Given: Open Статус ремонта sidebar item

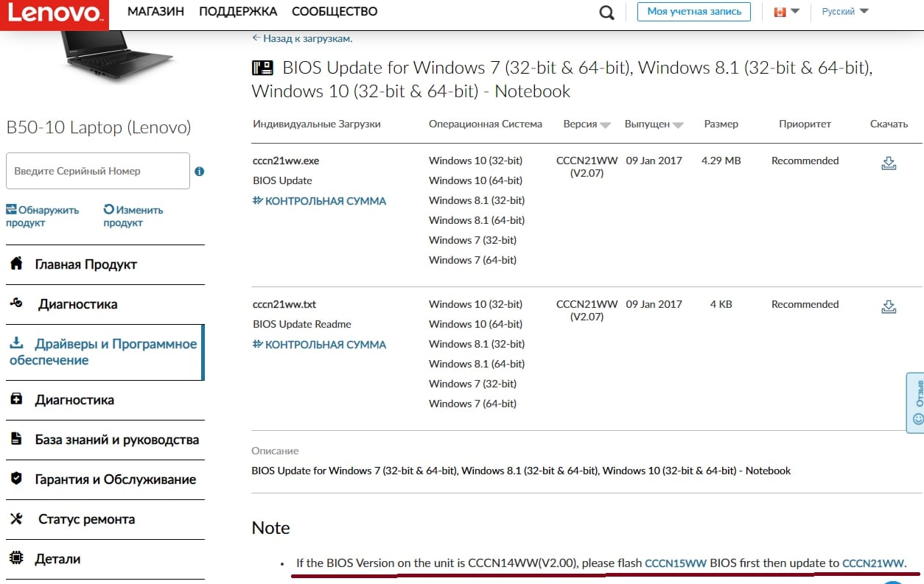Looking at the screenshot, I should 105,519.
